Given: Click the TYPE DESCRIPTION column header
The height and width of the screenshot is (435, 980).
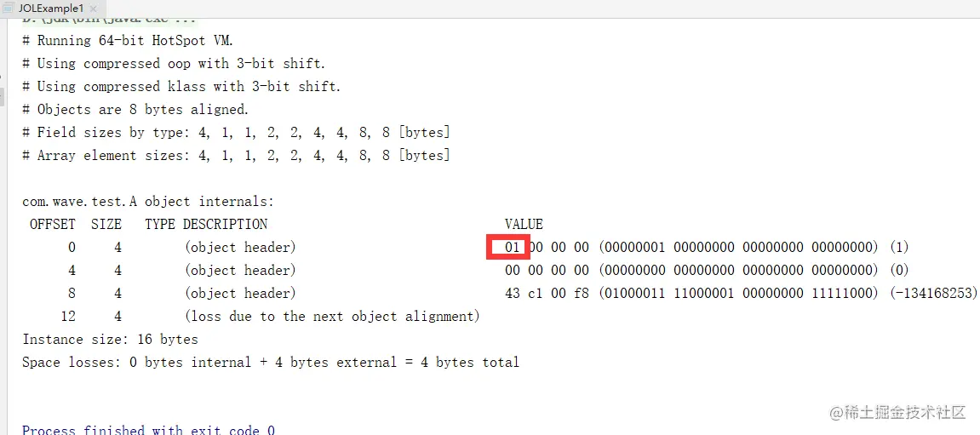Looking at the screenshot, I should click(x=206, y=225).
